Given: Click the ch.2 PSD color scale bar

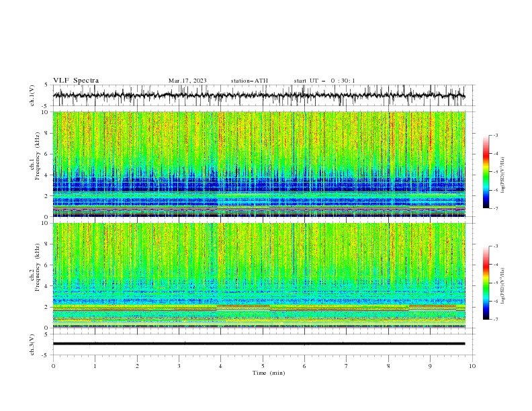Looking at the screenshot, I should pos(486,283).
